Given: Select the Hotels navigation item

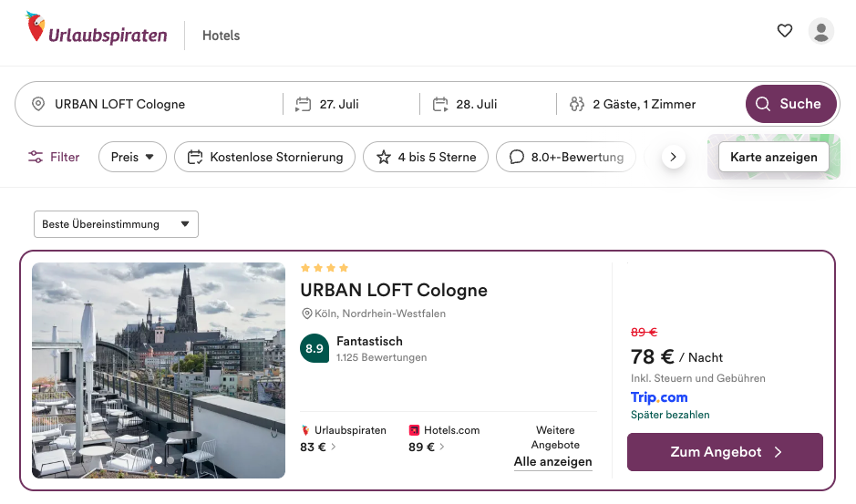Looking at the screenshot, I should coord(221,36).
